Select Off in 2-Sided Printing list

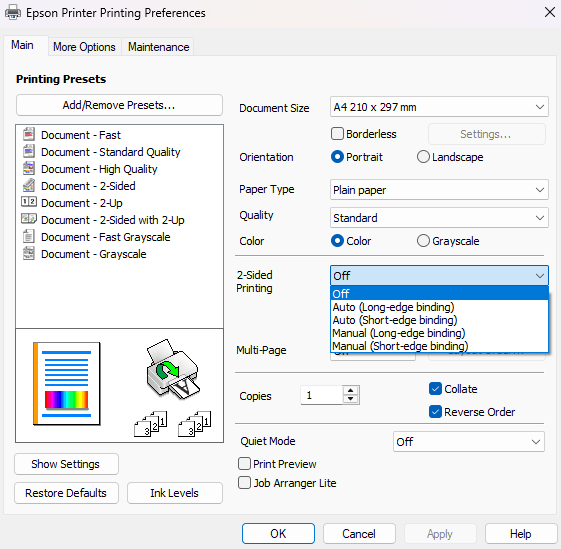coord(439,293)
